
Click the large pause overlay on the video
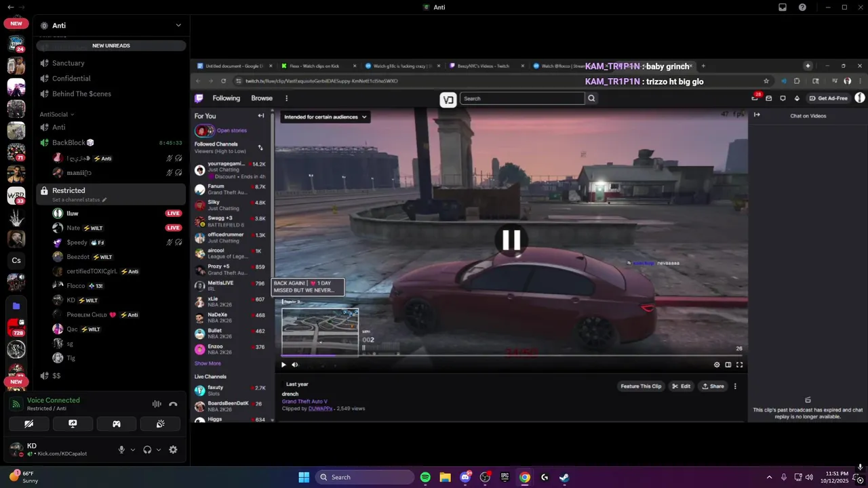(x=511, y=240)
